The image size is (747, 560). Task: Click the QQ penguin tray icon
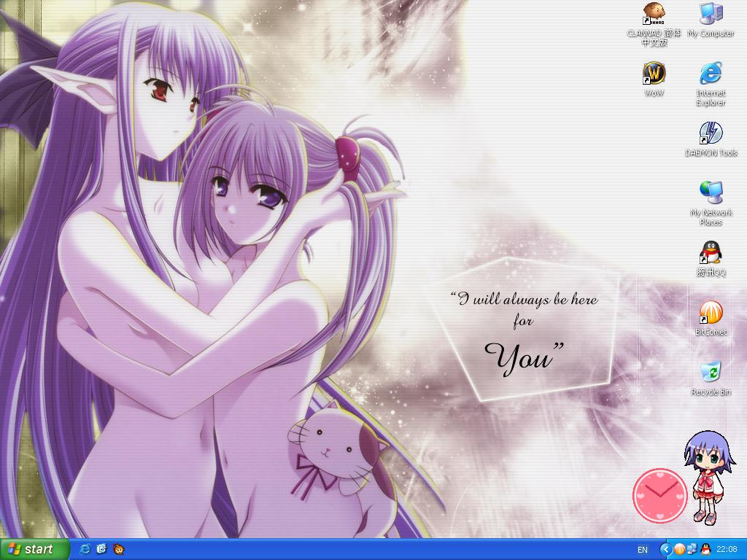coord(705,550)
